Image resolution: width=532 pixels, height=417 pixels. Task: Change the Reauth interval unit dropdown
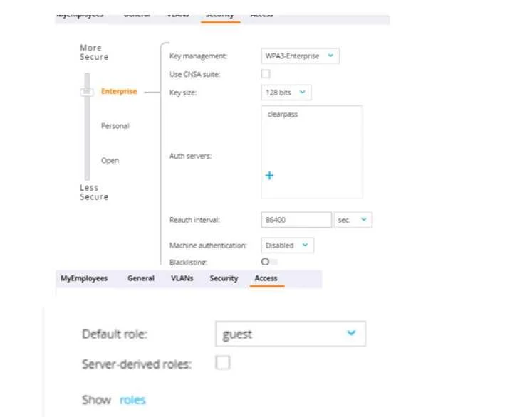[x=353, y=220]
